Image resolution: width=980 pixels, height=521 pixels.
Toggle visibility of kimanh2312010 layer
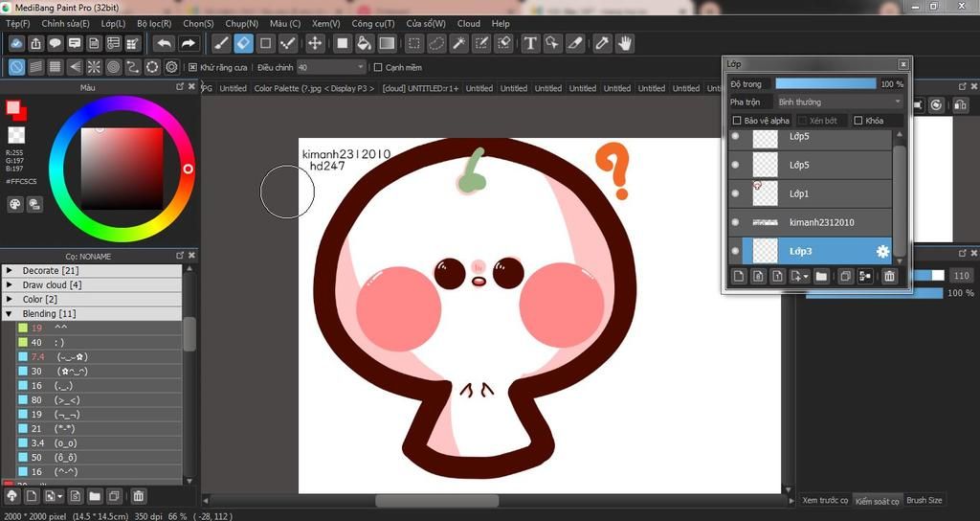[x=735, y=222]
